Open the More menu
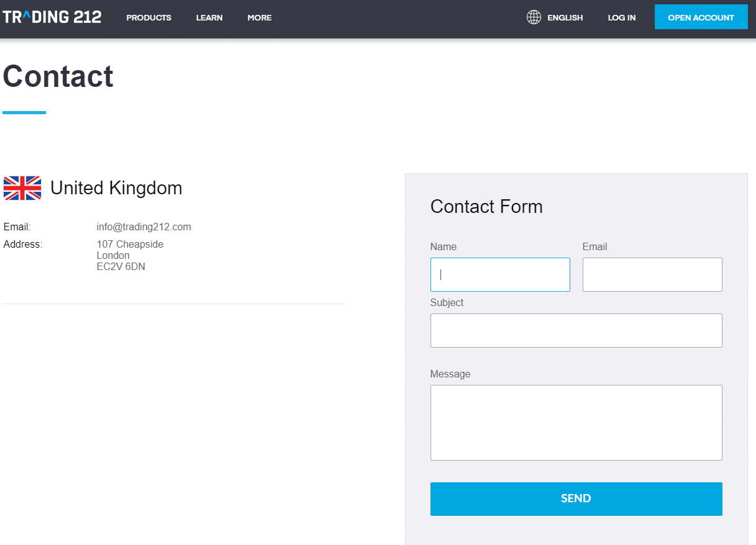 coord(260,18)
